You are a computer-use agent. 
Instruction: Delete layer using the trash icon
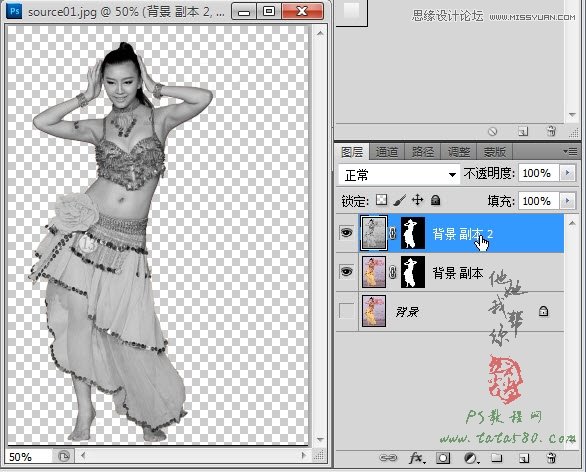click(551, 458)
